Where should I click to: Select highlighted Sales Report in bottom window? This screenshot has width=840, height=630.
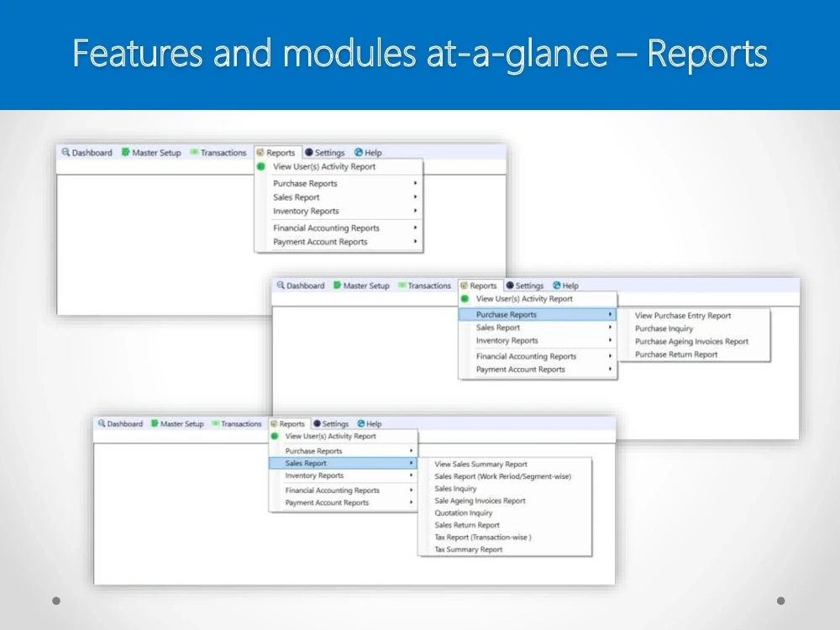click(343, 464)
